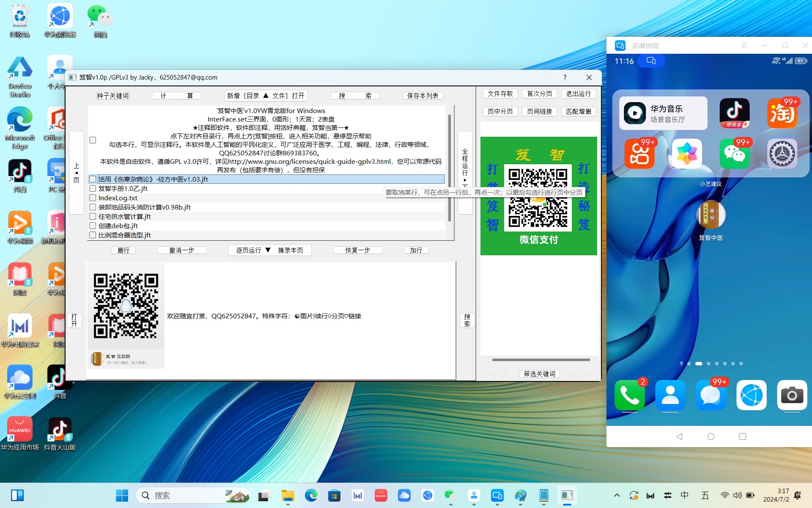
Task: Click the Windows Start button on the taskbar
Action: point(122,495)
